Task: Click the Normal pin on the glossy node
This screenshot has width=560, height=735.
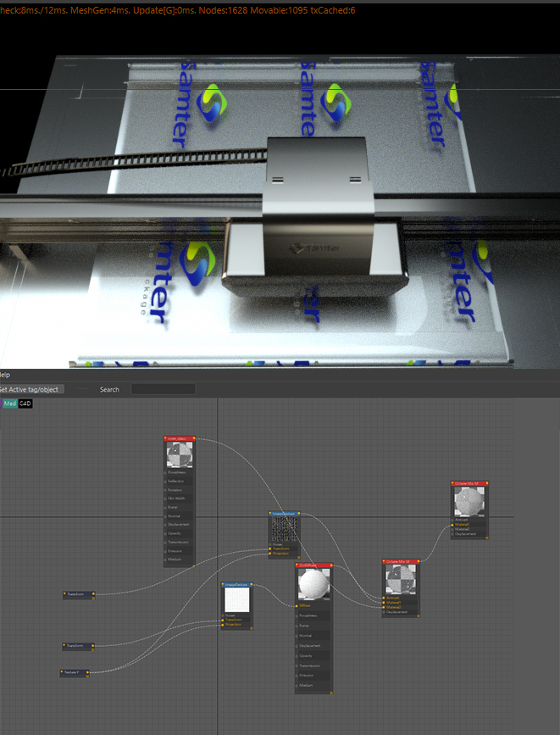Action: (165, 516)
